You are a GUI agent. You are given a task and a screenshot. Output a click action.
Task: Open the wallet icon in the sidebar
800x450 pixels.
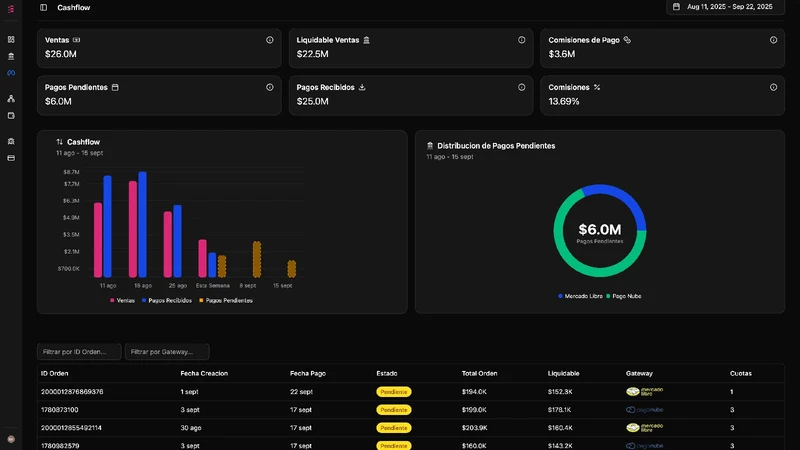(x=11, y=116)
